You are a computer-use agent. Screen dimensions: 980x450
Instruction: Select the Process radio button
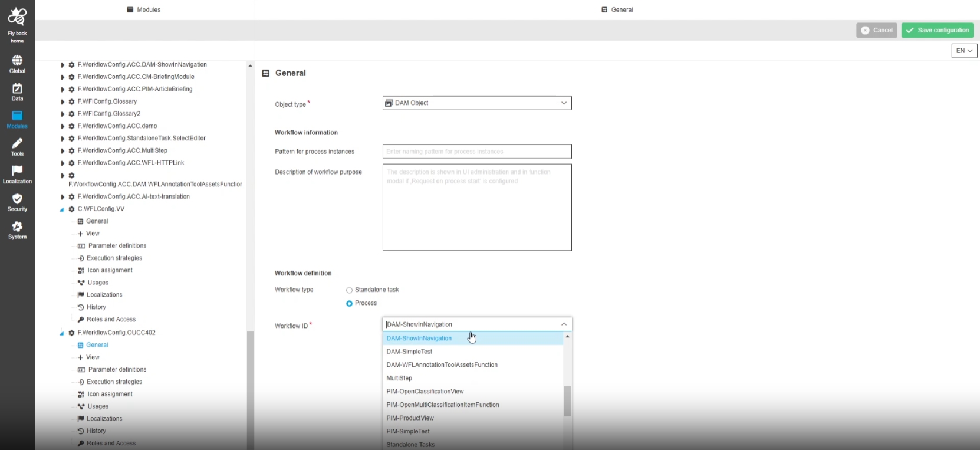(349, 303)
